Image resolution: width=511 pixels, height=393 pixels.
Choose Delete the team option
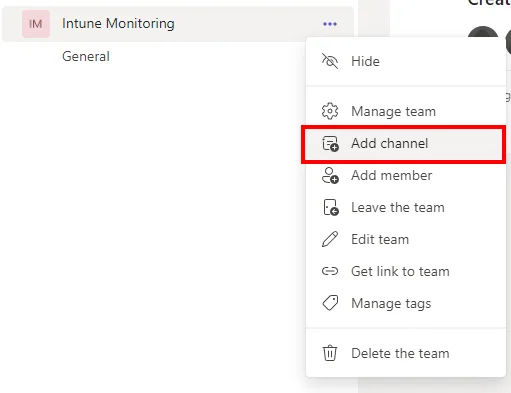(x=406, y=353)
